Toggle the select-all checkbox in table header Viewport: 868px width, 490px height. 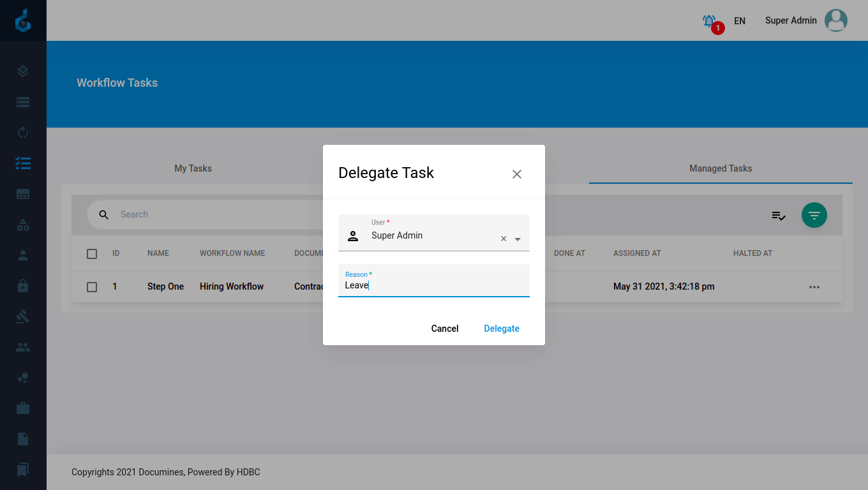(x=92, y=254)
